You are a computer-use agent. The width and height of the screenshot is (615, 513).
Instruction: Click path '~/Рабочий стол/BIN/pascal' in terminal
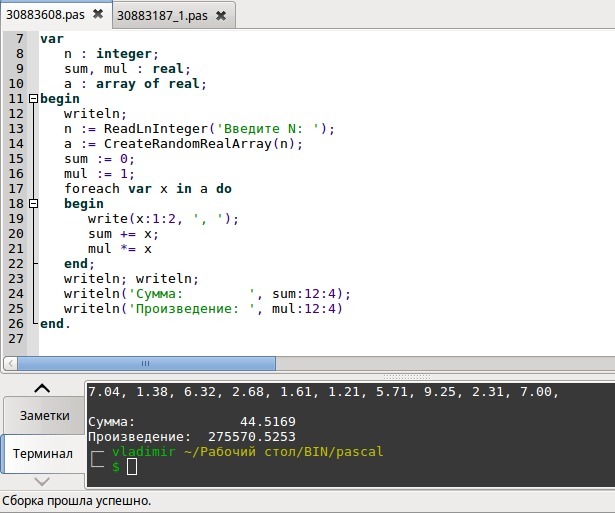pyautogui.click(x=284, y=451)
